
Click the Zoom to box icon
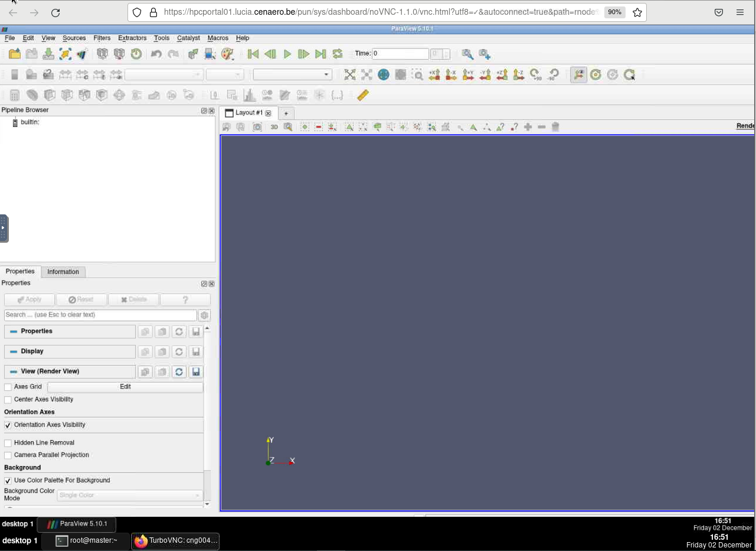418,74
